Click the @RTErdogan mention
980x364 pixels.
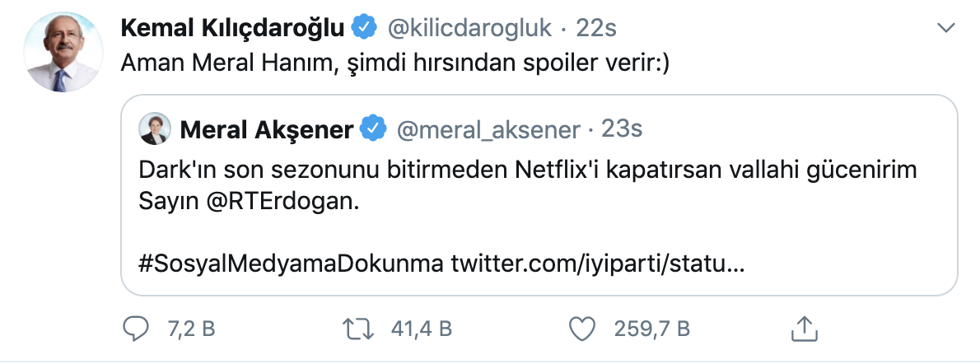click(295, 201)
